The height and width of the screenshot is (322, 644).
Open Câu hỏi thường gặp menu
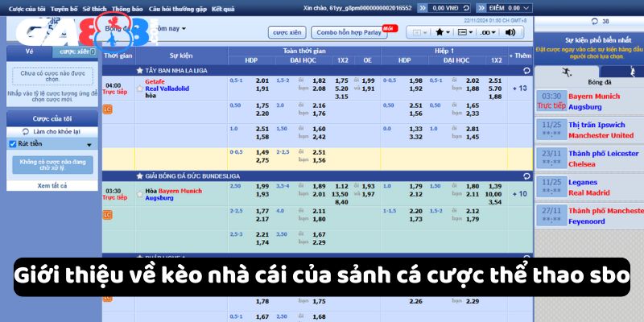click(x=178, y=9)
